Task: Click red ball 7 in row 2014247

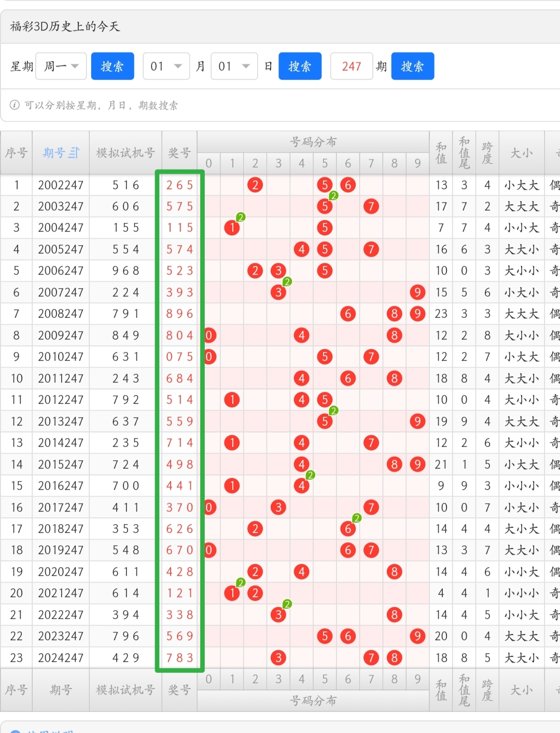Action: (x=371, y=443)
